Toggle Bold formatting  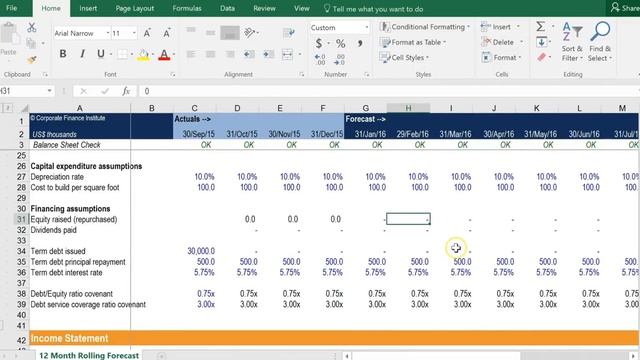tap(63, 53)
